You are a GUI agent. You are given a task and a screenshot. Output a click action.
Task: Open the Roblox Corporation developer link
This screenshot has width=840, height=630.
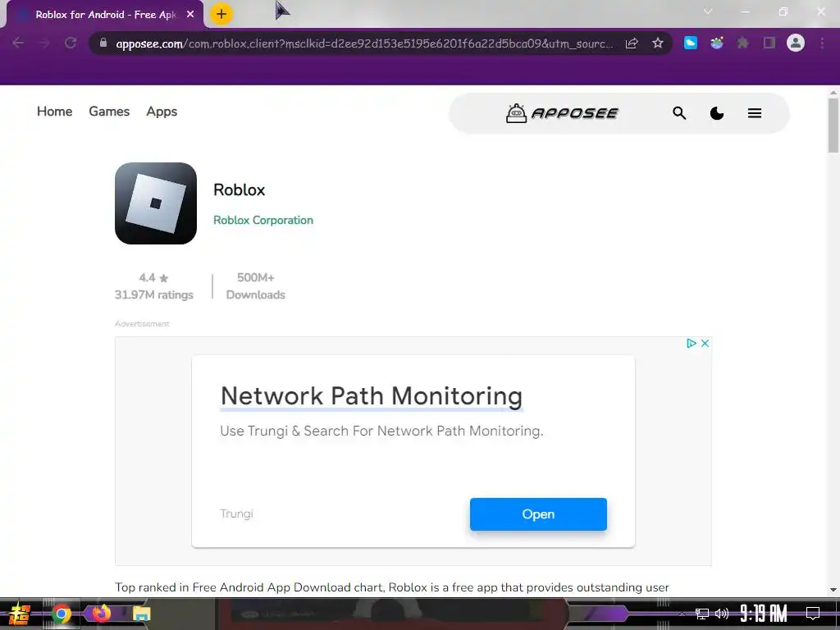click(x=263, y=220)
